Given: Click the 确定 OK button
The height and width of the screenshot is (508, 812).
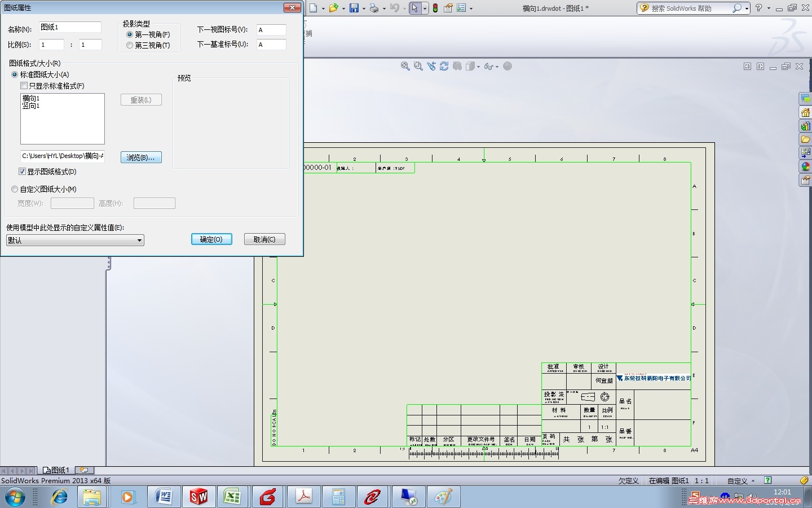Looking at the screenshot, I should tap(211, 239).
